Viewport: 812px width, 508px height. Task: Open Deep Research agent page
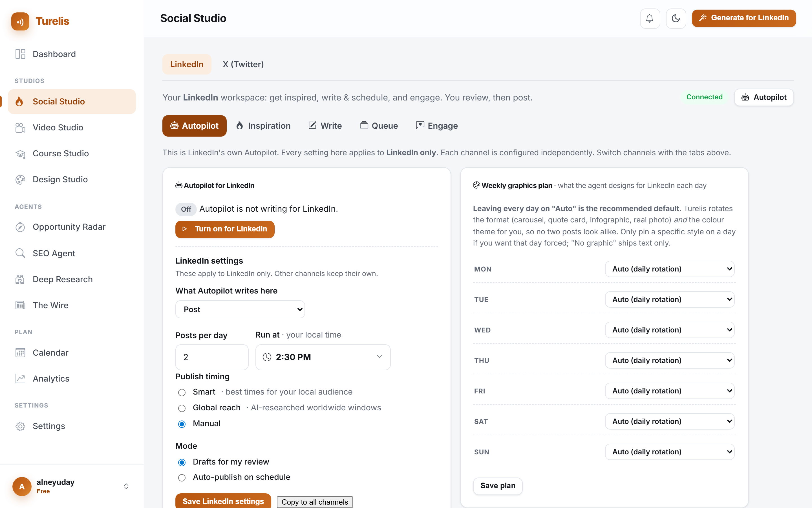click(72, 279)
